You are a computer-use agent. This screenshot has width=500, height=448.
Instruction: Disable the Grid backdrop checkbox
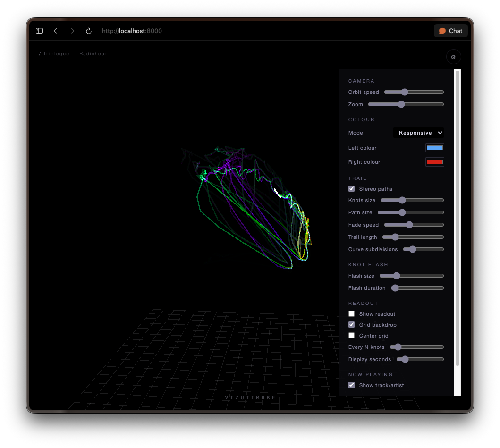[x=351, y=325]
